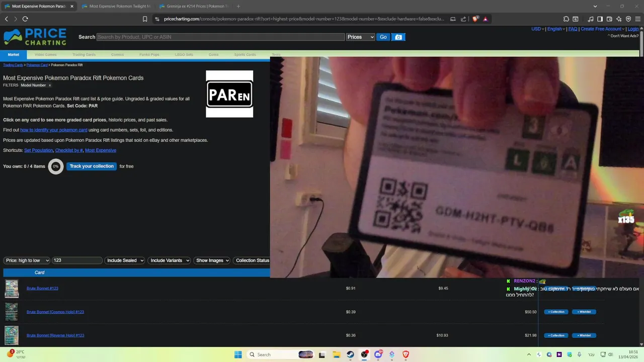This screenshot has height=362, width=644.
Task: Open the Price: high to low sort dropdown
Action: [27, 260]
